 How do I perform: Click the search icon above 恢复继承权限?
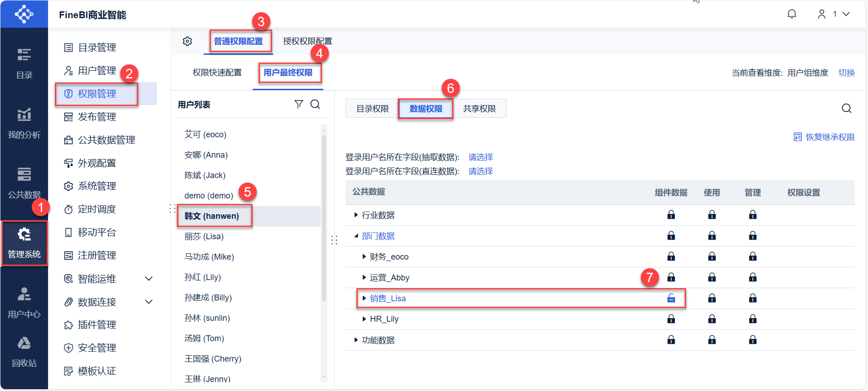point(846,108)
